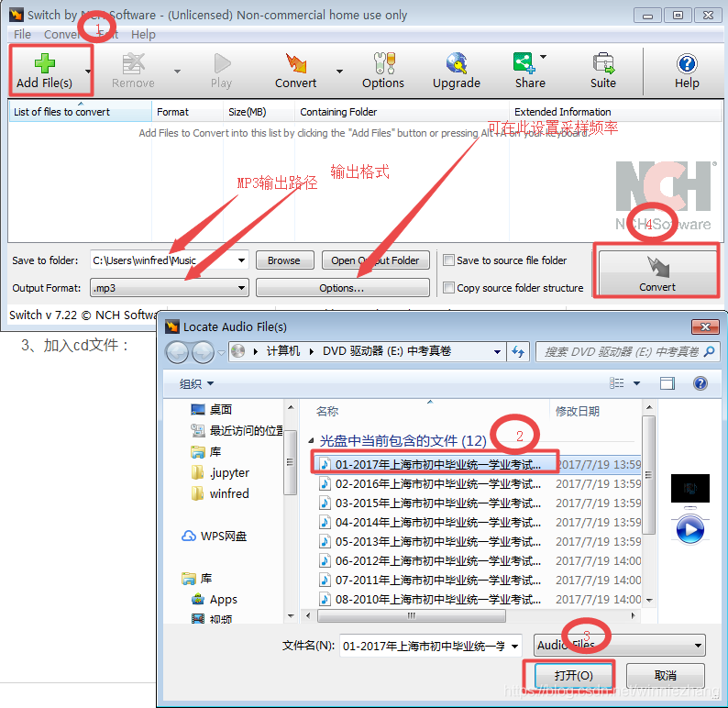728x708 pixels.
Task: Open the Audio Files type dropdown
Action: click(620, 646)
